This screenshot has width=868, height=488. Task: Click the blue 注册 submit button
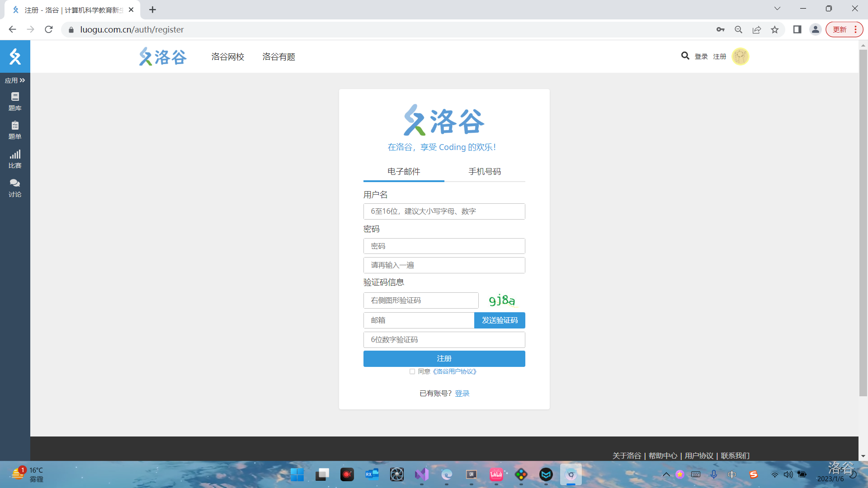pos(444,359)
